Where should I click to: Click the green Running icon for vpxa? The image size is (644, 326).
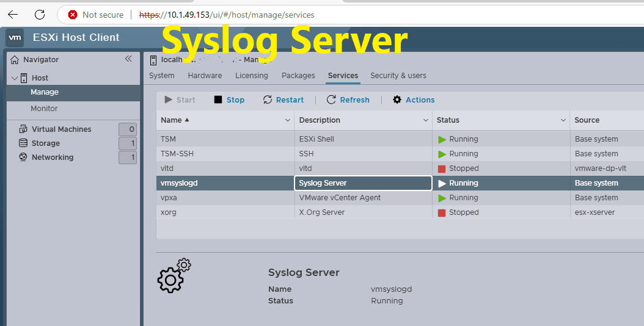442,198
